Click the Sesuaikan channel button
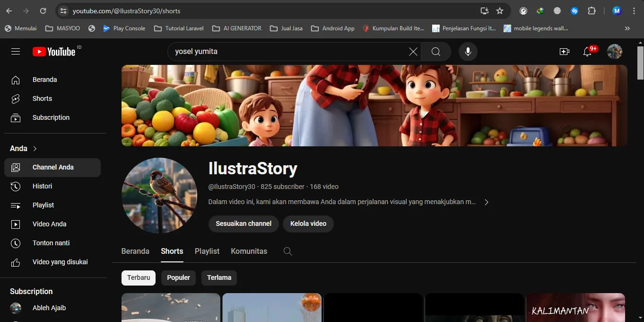Screen dimensions: 644x322 pyautogui.click(x=244, y=224)
